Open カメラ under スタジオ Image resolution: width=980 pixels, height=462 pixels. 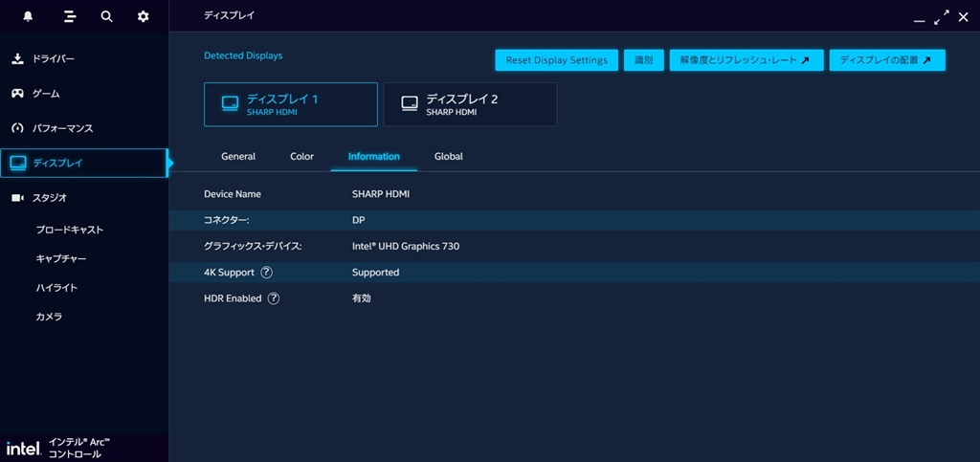[x=49, y=317]
